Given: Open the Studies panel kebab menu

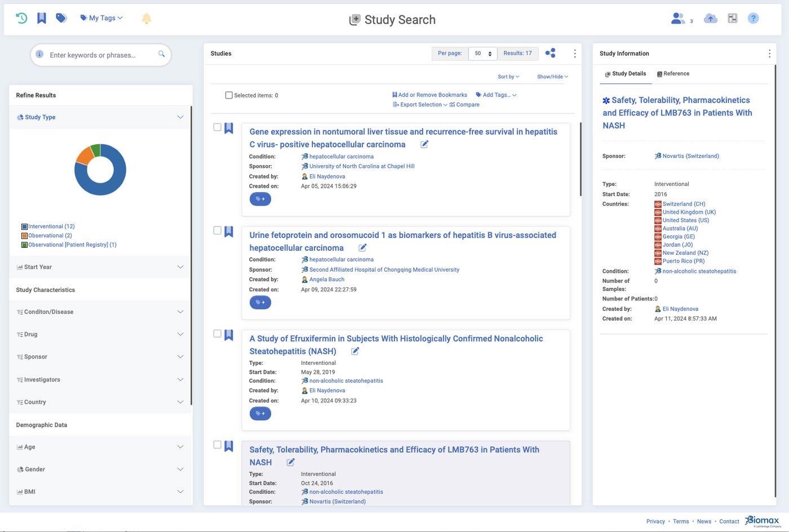Looking at the screenshot, I should coord(575,54).
